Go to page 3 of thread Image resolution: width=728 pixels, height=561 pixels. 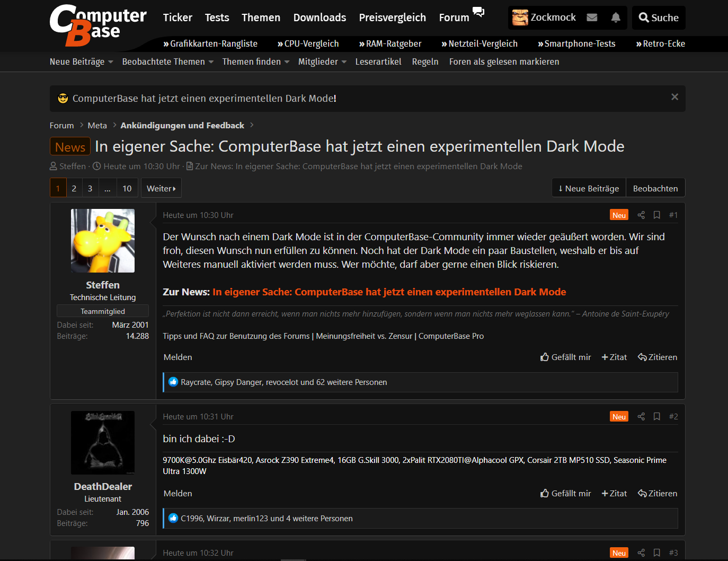[90, 188]
